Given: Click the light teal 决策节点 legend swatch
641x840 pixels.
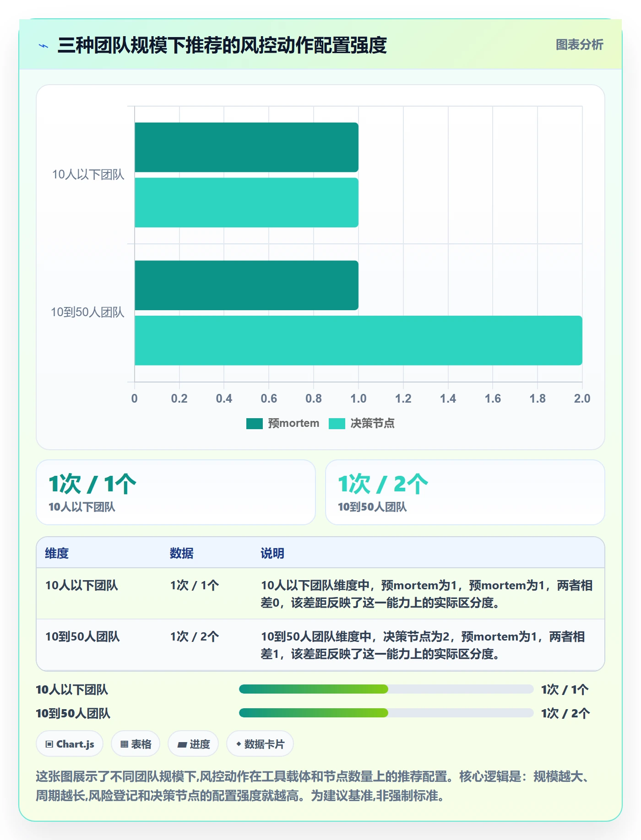Looking at the screenshot, I should tap(337, 424).
